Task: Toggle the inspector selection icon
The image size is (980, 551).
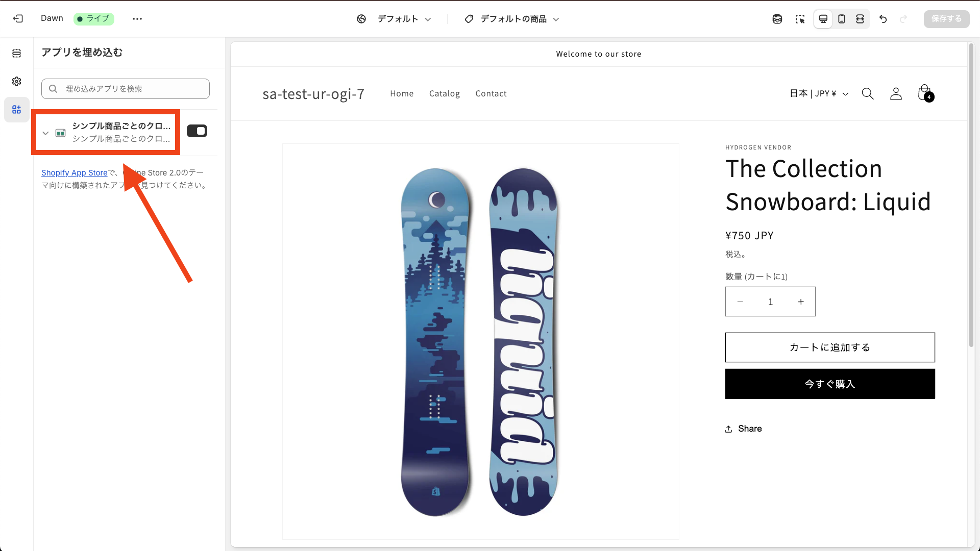Action: (x=800, y=19)
